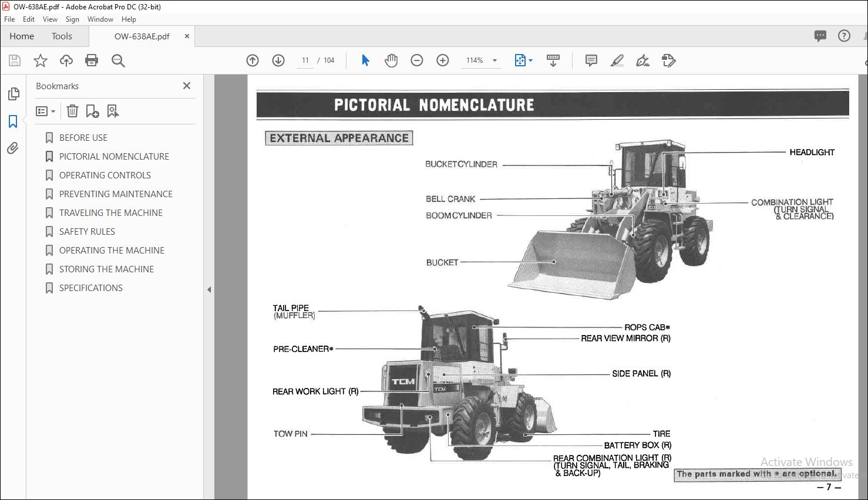Open the sign document tool
Viewport: 868px width, 500px height.
coord(642,60)
